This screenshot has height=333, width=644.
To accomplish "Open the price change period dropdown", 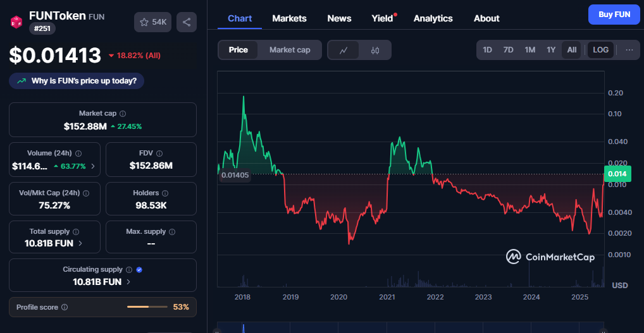I will tap(134, 56).
